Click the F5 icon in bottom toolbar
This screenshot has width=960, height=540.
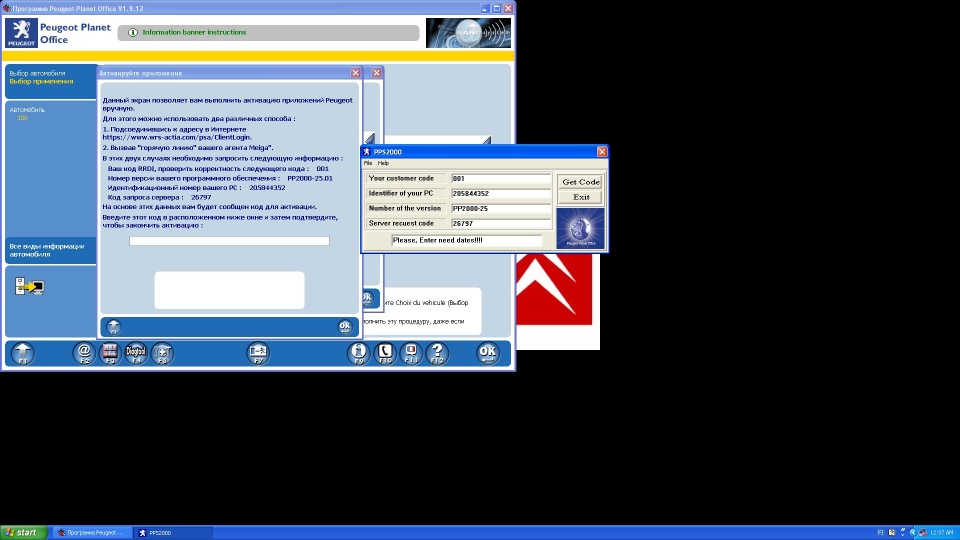point(162,353)
